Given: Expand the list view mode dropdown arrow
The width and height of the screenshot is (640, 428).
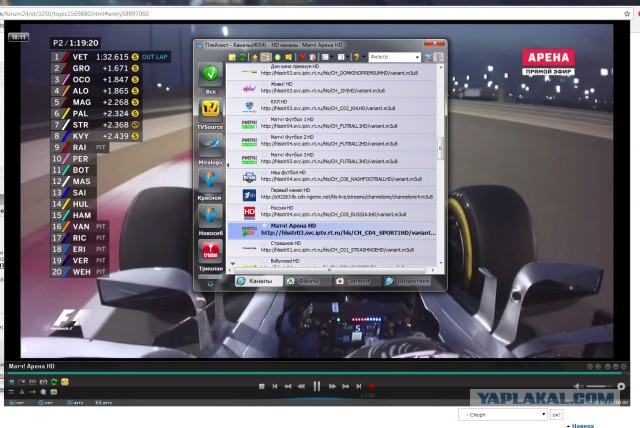Looking at the screenshot, I should [331, 57].
